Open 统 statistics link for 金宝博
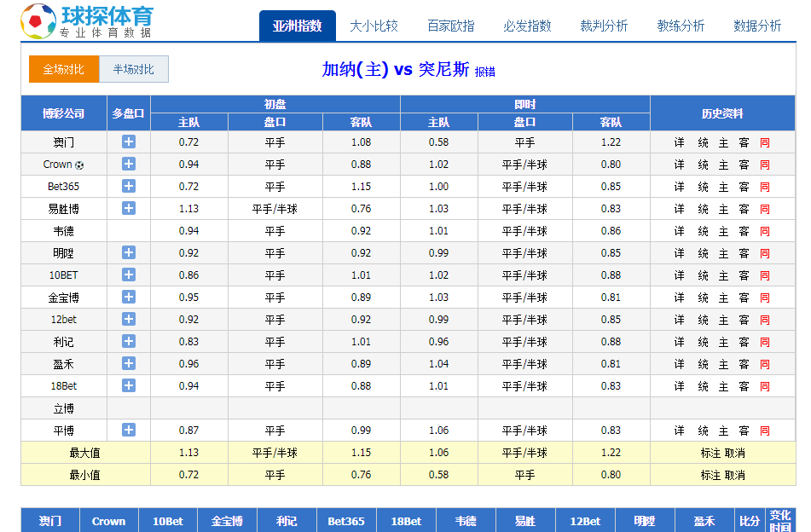 point(703,298)
